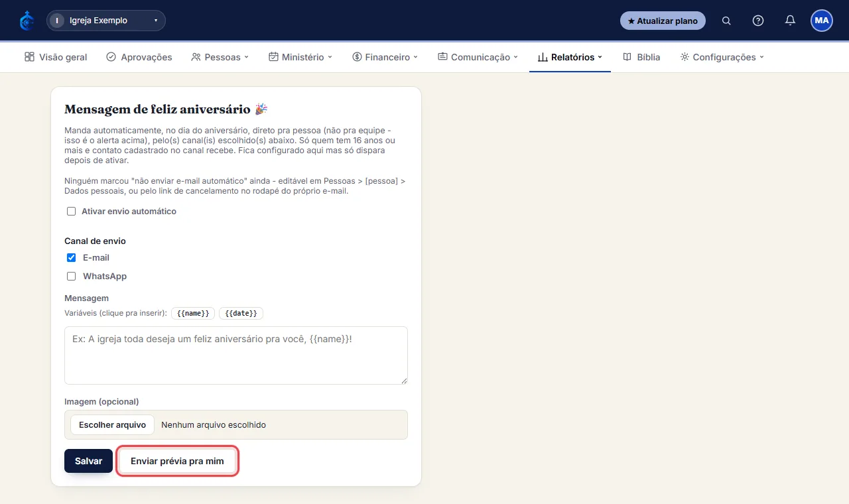Click the Relatórios bar chart icon
849x504 pixels.
543,57
